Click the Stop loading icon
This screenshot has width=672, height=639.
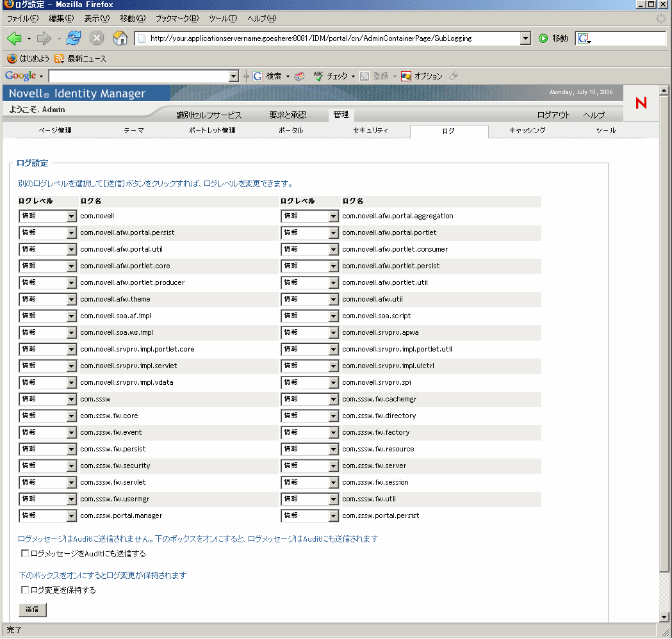pos(97,38)
